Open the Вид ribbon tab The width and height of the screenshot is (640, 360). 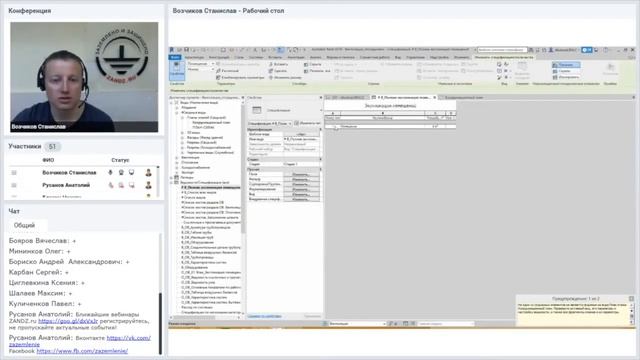398,58
